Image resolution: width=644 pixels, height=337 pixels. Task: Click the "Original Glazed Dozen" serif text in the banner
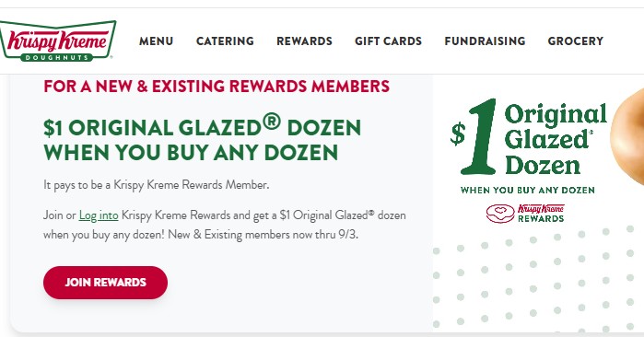tap(556, 140)
